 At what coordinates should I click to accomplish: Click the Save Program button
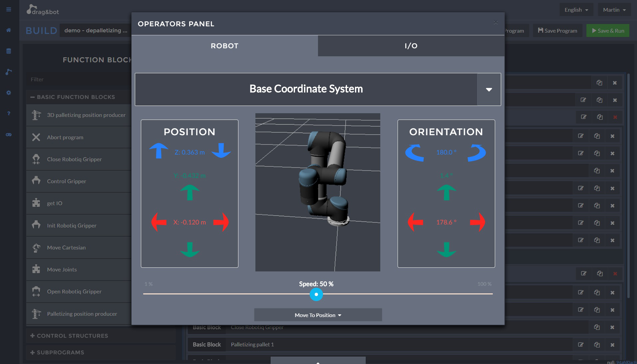tap(557, 30)
